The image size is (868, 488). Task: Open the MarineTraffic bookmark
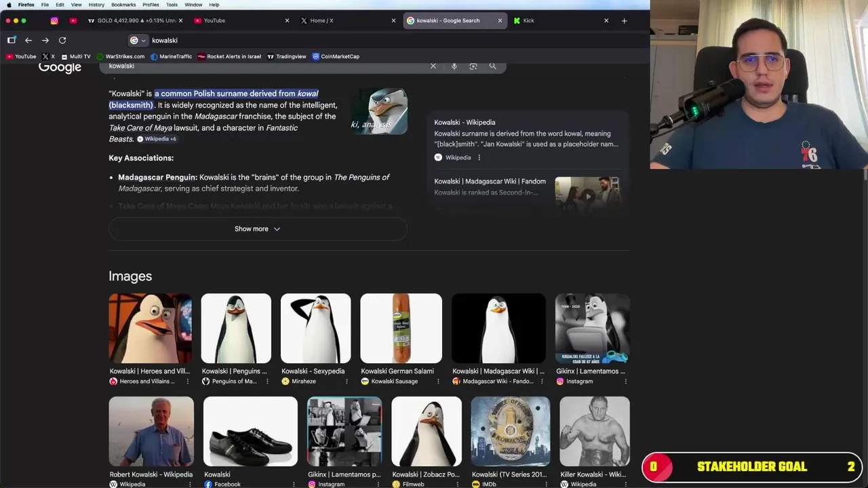coord(171,56)
